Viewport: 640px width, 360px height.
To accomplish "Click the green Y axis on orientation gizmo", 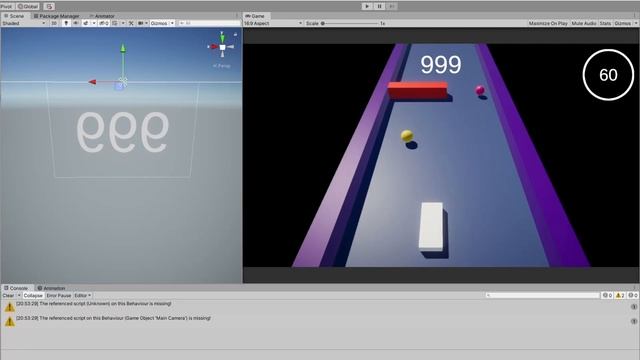I will (x=222, y=37).
